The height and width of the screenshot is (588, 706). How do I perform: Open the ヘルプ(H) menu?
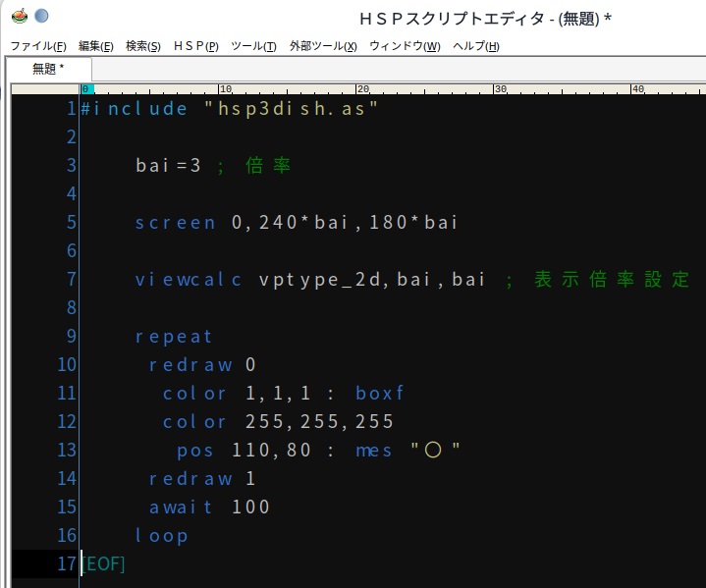[x=476, y=46]
